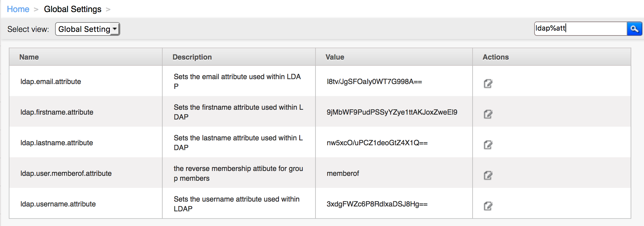This screenshot has height=226, width=644.
Task: Click the ldap.user.memberof.attribute name cell
Action: tap(86, 173)
